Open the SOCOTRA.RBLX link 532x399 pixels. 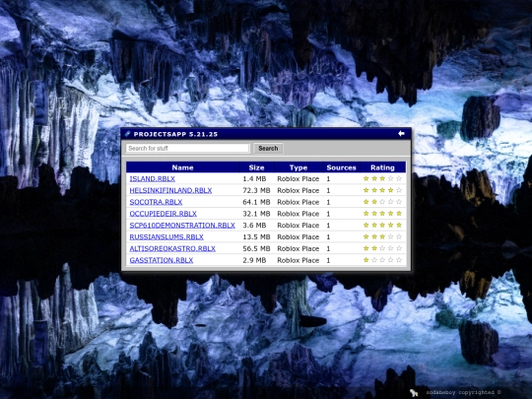[156, 202]
